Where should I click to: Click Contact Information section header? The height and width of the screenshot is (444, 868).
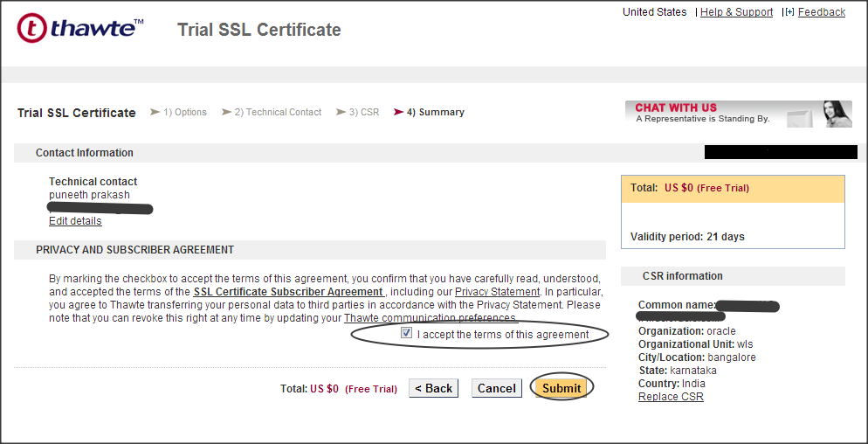85,153
